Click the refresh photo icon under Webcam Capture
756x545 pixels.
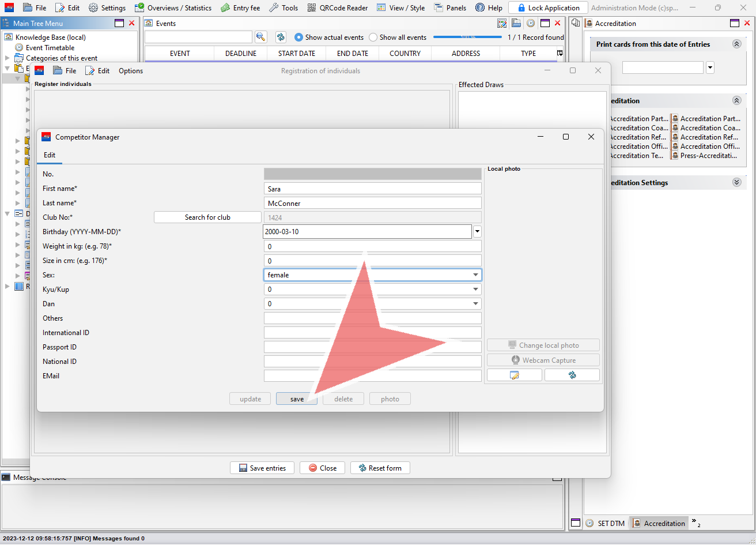coord(572,375)
